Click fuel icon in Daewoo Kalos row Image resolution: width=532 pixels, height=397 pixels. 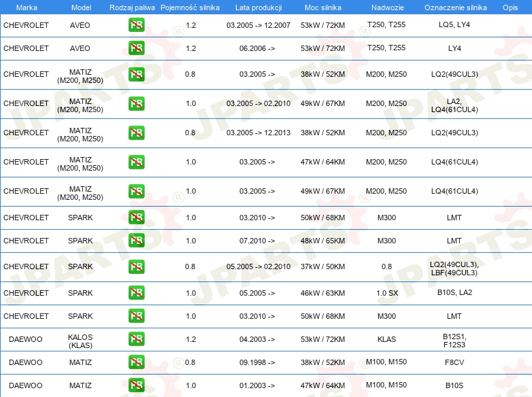[136, 339]
